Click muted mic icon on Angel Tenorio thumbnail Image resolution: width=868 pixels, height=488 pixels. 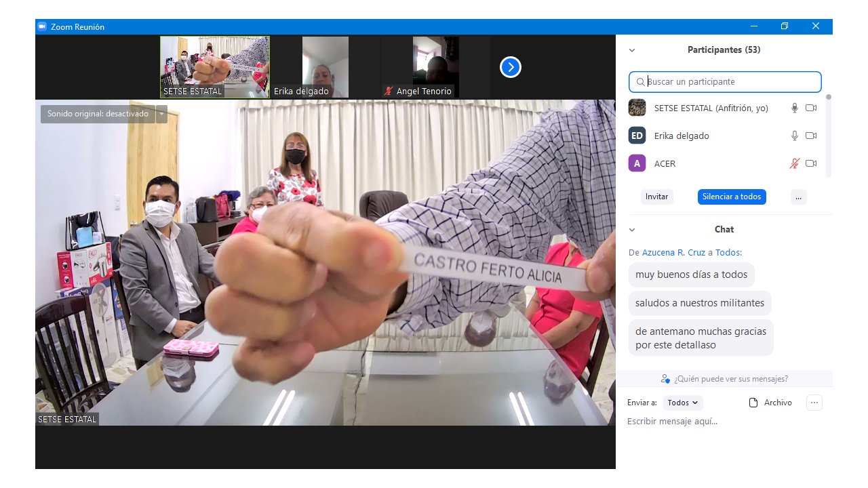click(x=389, y=91)
